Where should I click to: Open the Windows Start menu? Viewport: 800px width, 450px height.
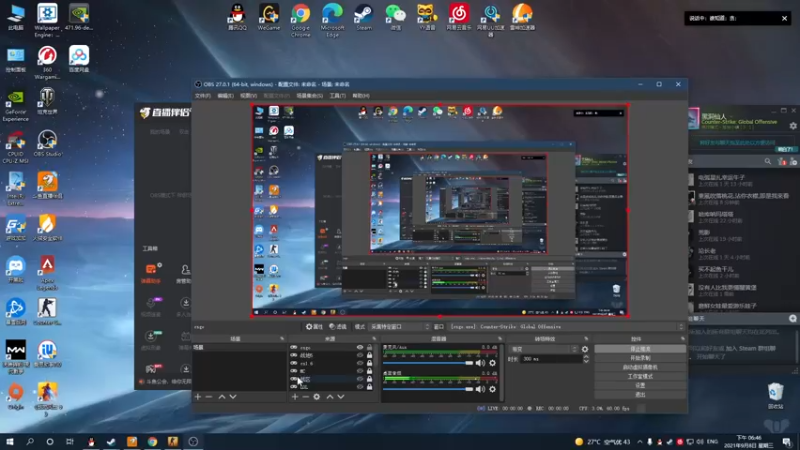click(x=10, y=442)
